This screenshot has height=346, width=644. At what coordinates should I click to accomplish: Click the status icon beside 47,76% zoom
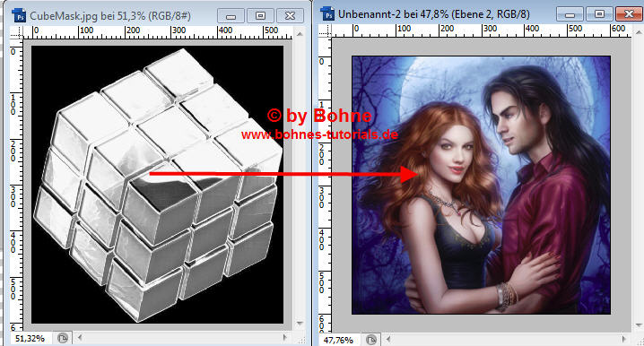[x=371, y=340]
